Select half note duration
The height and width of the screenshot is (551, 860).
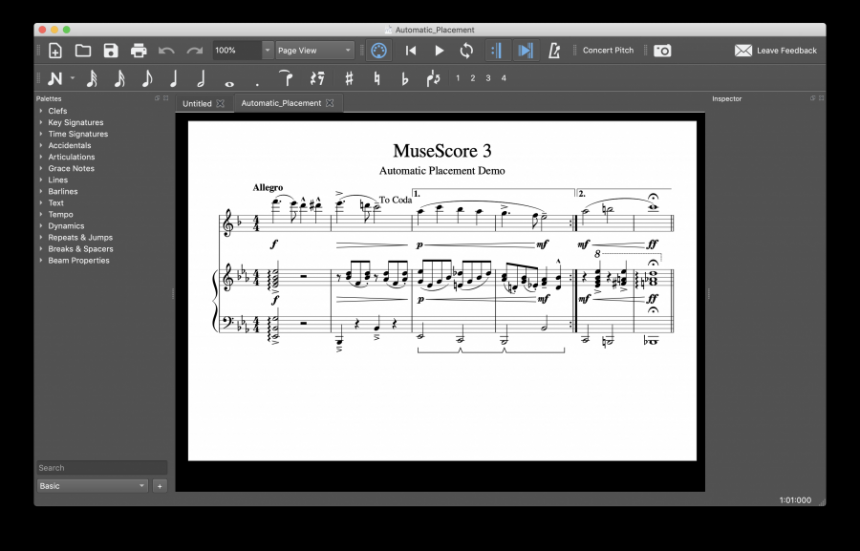click(201, 78)
